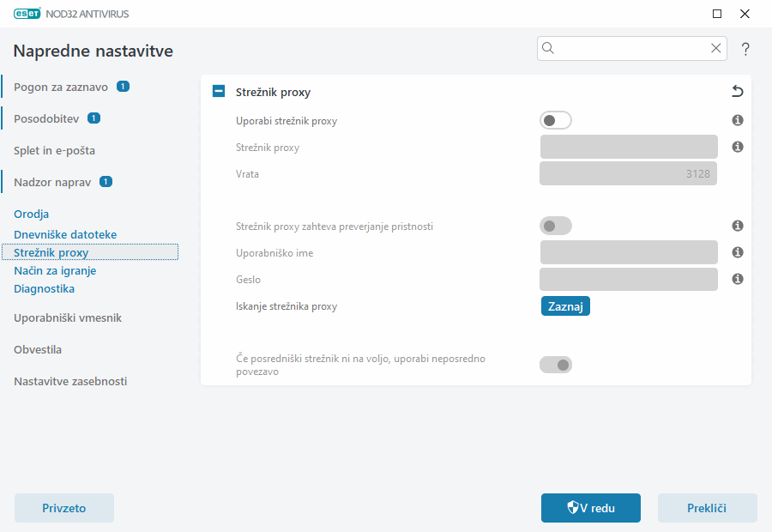Click info icon next to Uporabi strežnik proxy

pos(737,120)
